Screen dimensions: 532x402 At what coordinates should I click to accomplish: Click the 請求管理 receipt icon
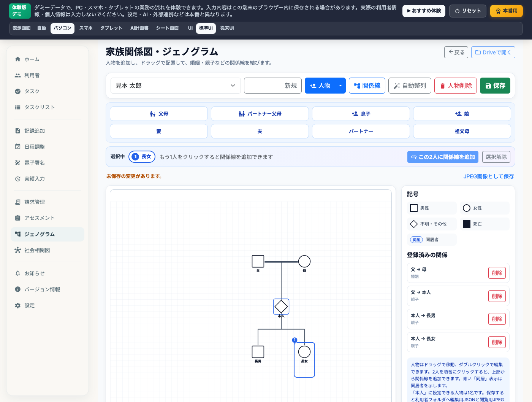pyautogui.click(x=17, y=202)
